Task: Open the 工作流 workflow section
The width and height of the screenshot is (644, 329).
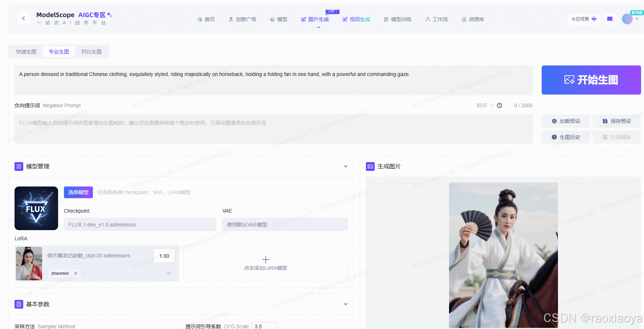Action: pos(440,19)
